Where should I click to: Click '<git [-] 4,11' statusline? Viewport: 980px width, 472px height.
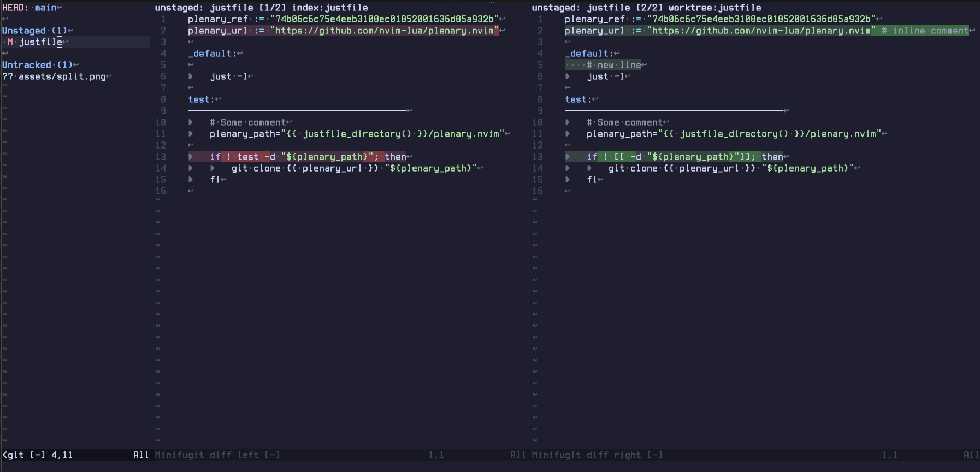click(38, 455)
